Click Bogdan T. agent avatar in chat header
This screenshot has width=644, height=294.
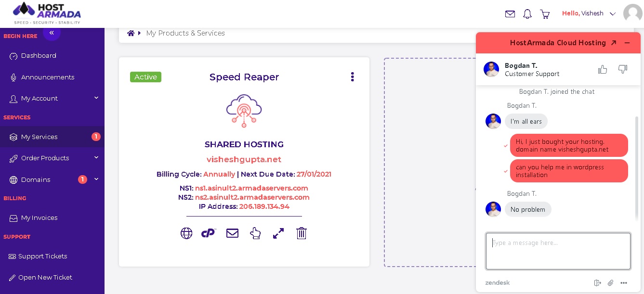click(491, 69)
